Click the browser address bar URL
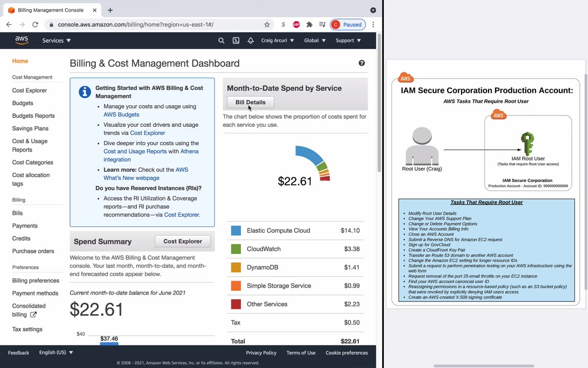 [x=135, y=25]
